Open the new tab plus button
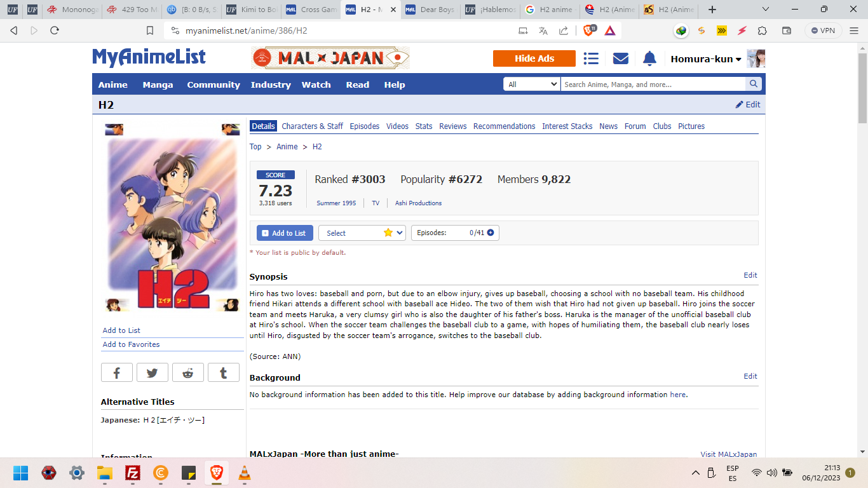Image resolution: width=868 pixels, height=488 pixels. tap(712, 10)
